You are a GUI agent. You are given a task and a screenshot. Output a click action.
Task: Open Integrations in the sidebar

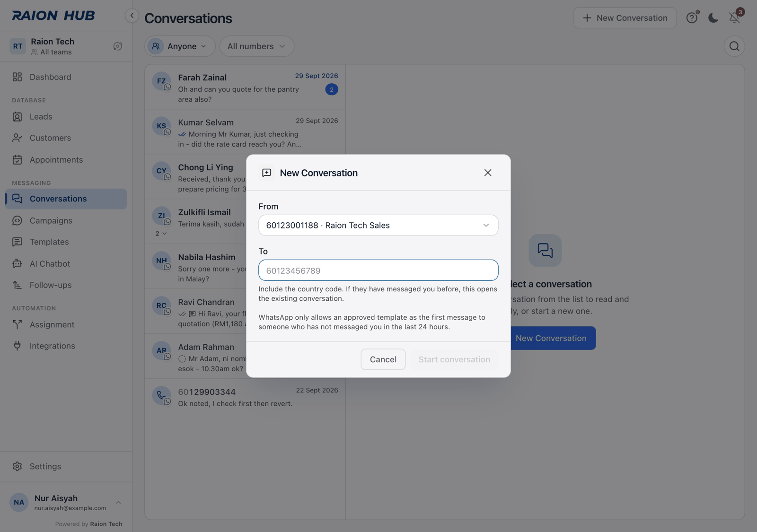[66, 346]
